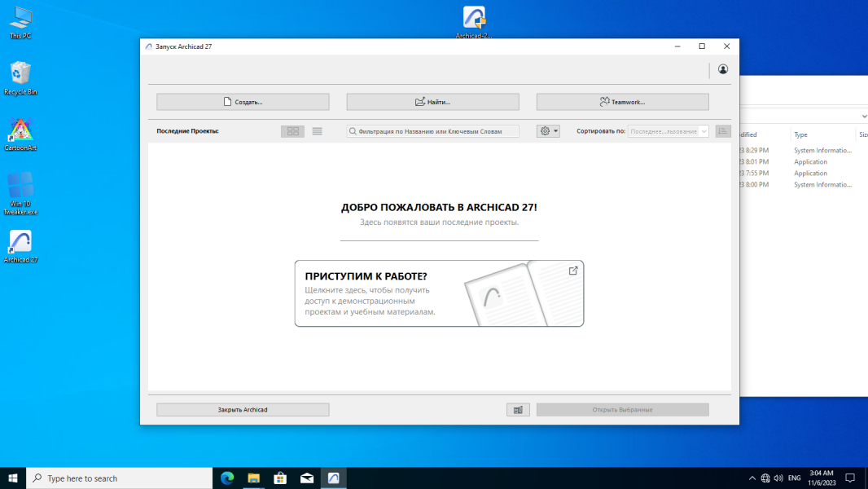Switch recent projects to thumbnail grid view

click(293, 131)
